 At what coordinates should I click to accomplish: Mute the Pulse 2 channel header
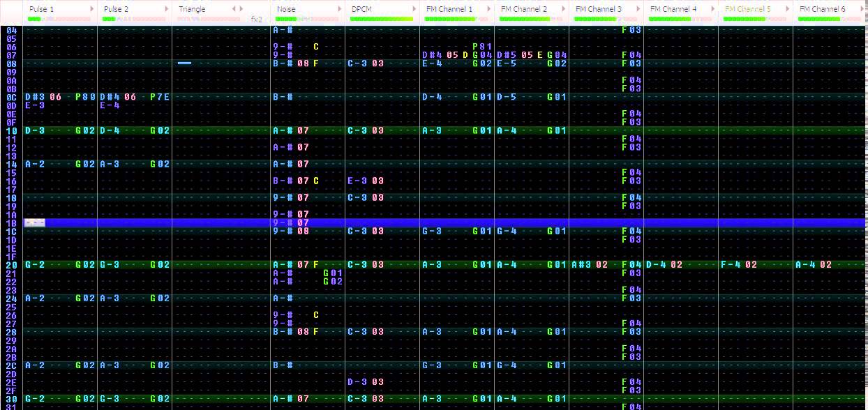click(x=117, y=9)
